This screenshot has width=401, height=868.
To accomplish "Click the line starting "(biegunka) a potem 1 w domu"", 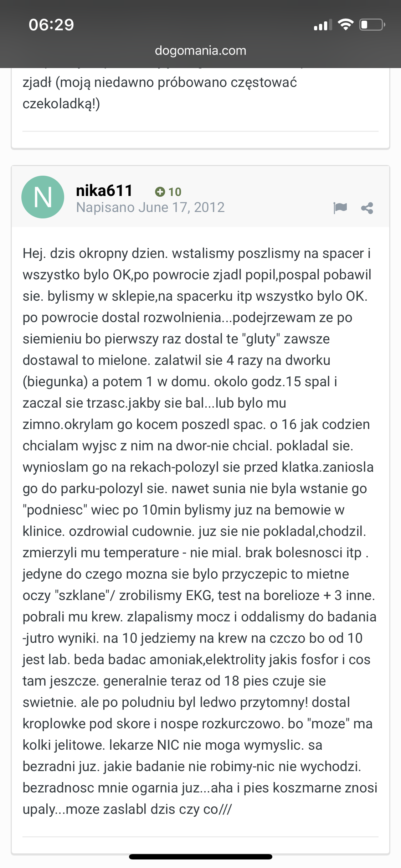I will (180, 382).
